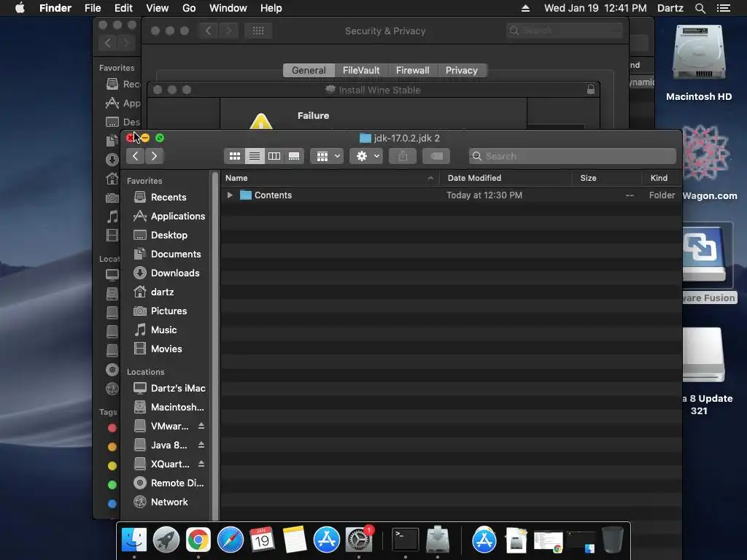Screen dimensions: 747x560
Task: Open Finder from the Dock
Action: tap(134, 540)
